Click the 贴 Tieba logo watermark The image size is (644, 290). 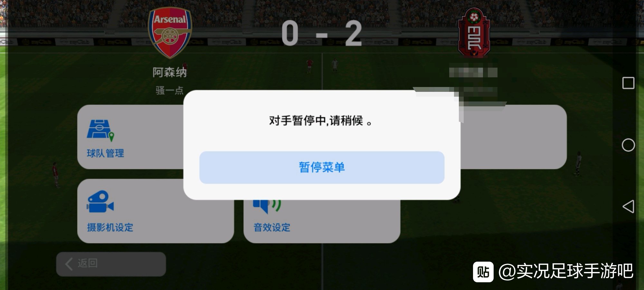483,272
